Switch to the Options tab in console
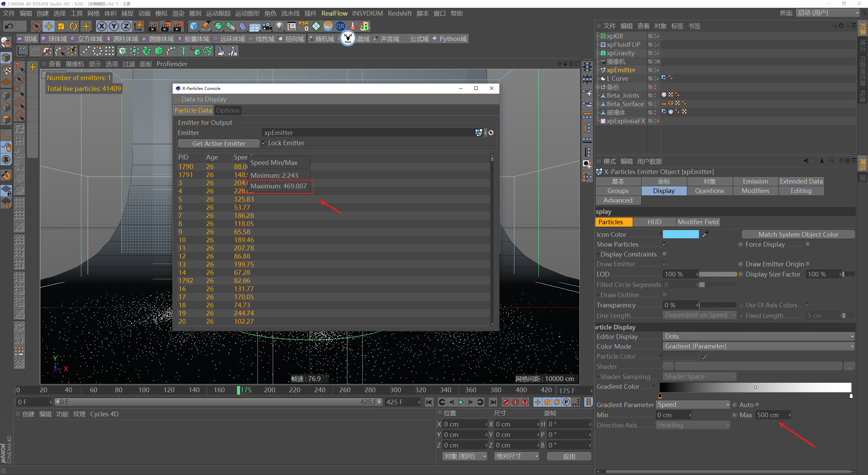The image size is (868, 475). [228, 110]
